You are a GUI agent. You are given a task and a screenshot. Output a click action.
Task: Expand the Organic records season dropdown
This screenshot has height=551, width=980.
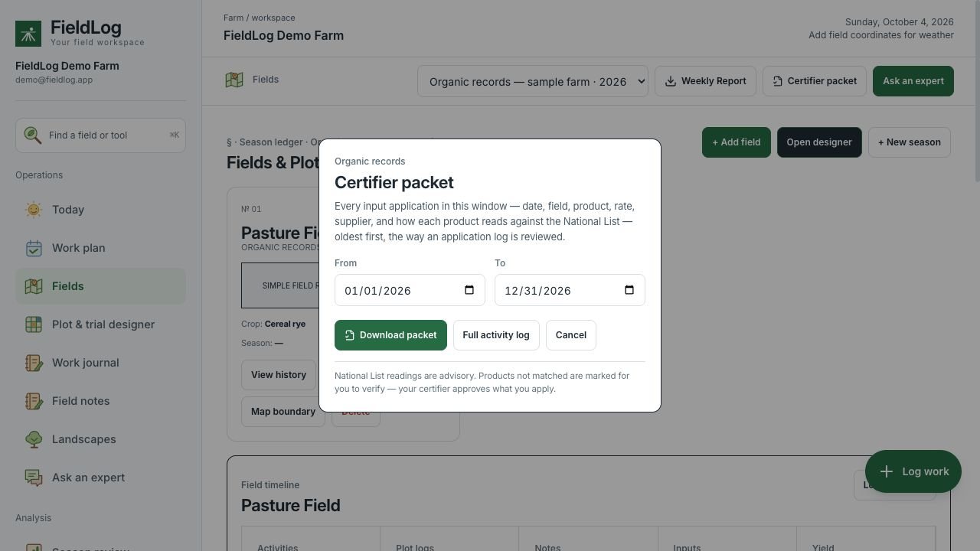(533, 81)
